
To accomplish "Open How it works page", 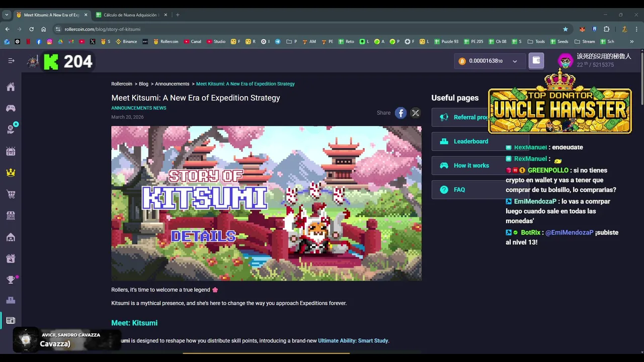I will tap(480, 165).
